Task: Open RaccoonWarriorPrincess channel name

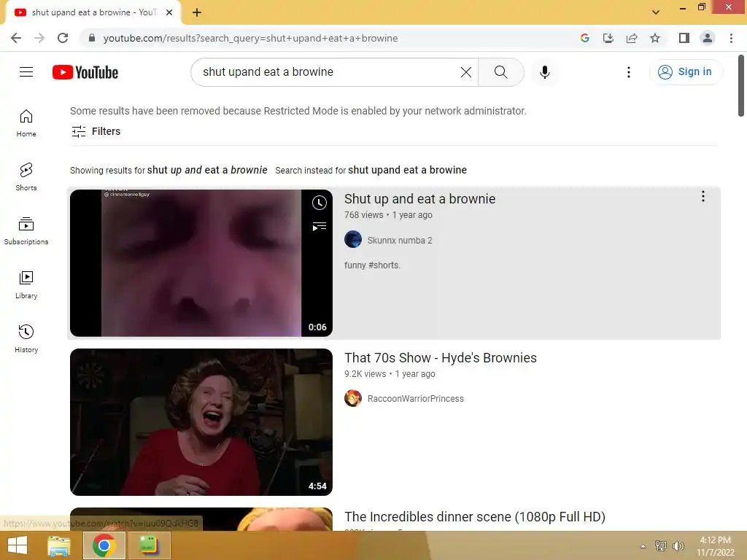Action: [x=415, y=399]
